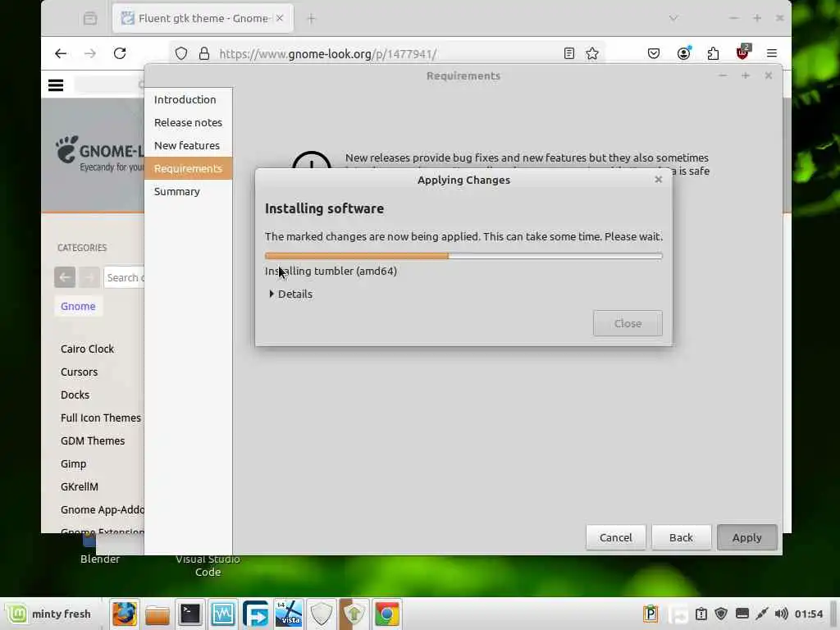The image size is (840, 630).
Task: Open the volume speaker tray icon
Action: point(781,614)
